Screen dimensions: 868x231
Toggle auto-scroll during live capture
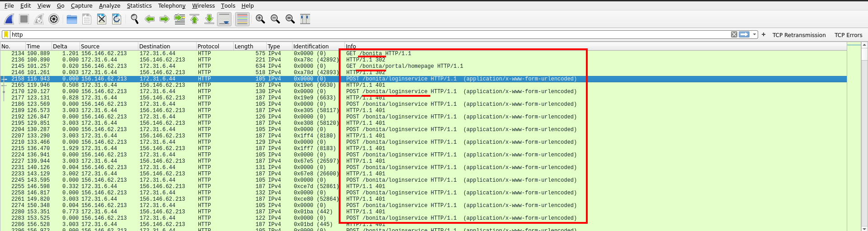tap(224, 19)
